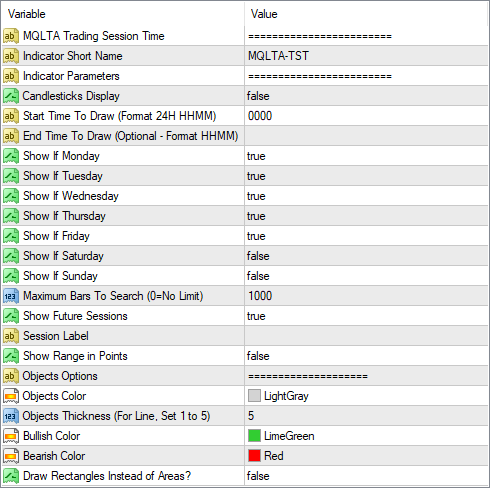Select the Bearish Color label

[54, 456]
